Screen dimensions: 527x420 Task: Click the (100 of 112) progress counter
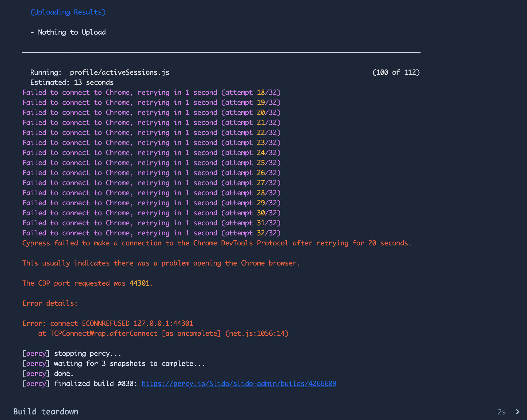396,73
